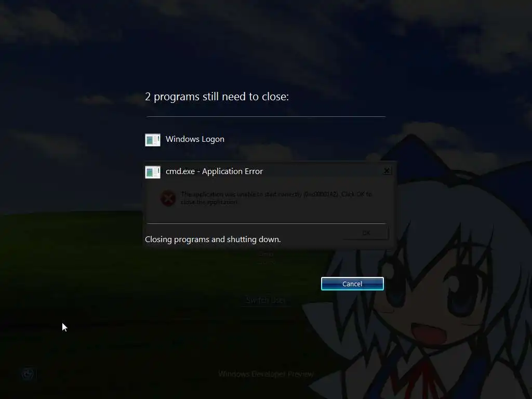Click 'Closing programs and shutting down.' text
532x399 pixels.
click(212, 239)
